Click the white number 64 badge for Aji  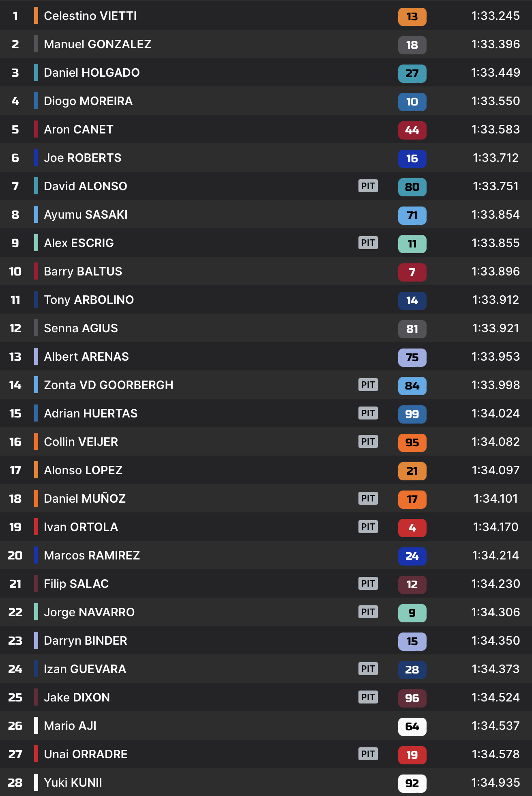coord(412,727)
